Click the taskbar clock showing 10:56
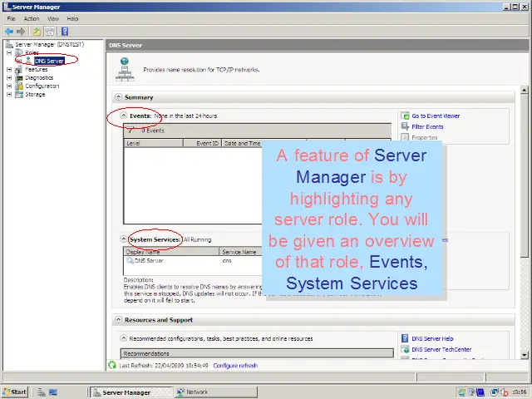532x399 pixels. coord(519,392)
